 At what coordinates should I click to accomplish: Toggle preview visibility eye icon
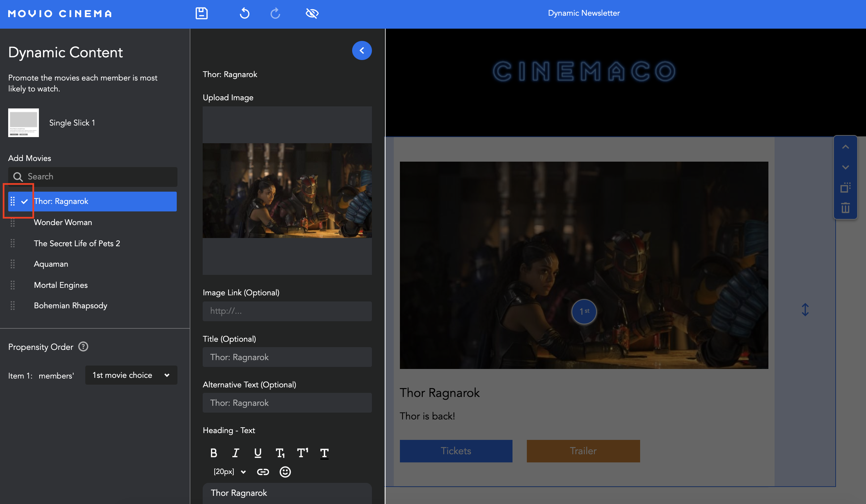click(x=312, y=13)
